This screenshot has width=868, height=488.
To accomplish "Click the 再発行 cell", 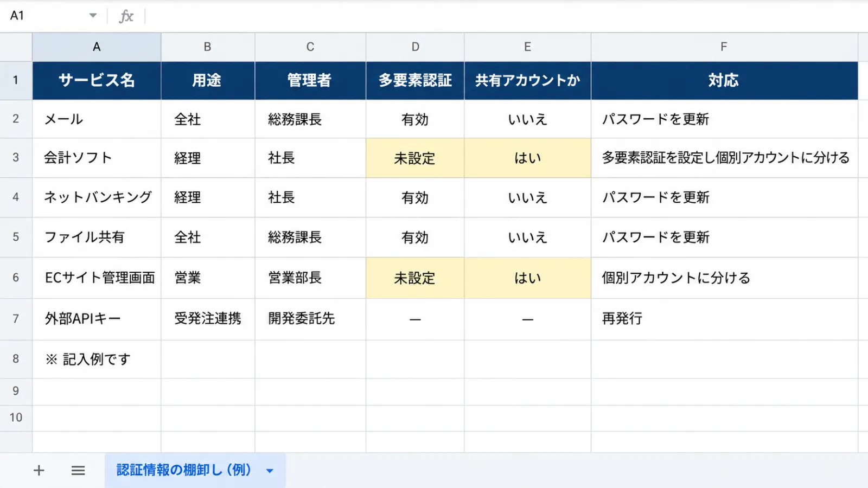I will (724, 319).
